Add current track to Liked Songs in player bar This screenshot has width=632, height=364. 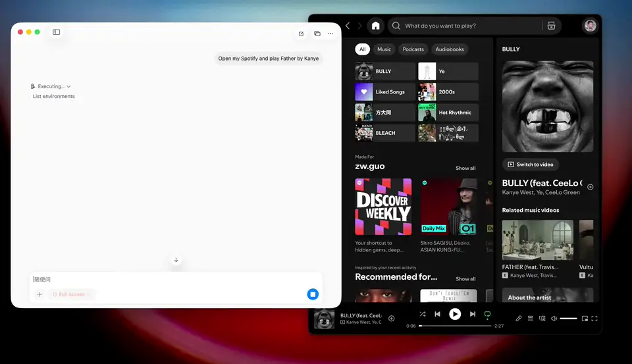click(391, 319)
